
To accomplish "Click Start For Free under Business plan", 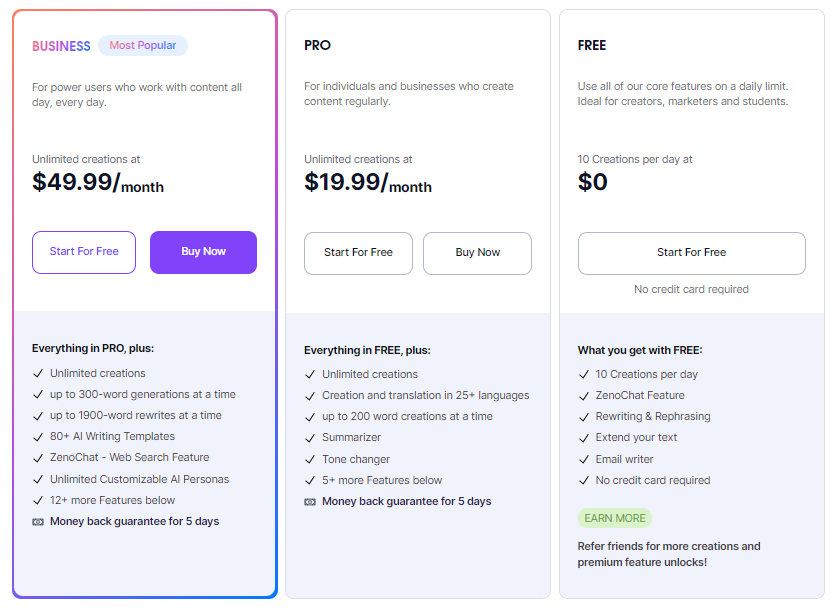I will (84, 252).
